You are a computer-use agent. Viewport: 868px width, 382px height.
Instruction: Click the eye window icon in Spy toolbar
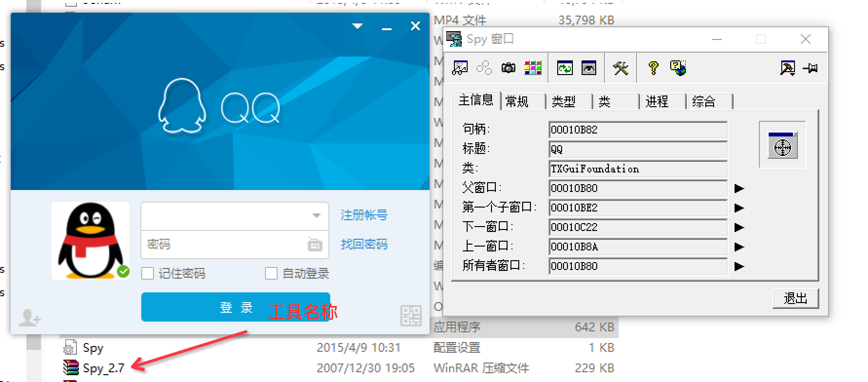(x=589, y=68)
